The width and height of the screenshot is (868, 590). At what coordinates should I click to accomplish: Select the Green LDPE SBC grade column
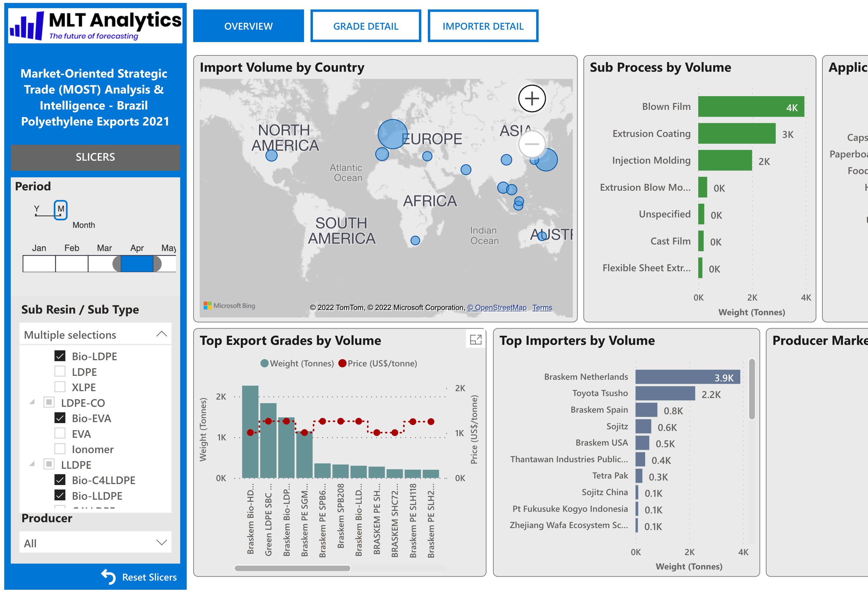(268, 440)
